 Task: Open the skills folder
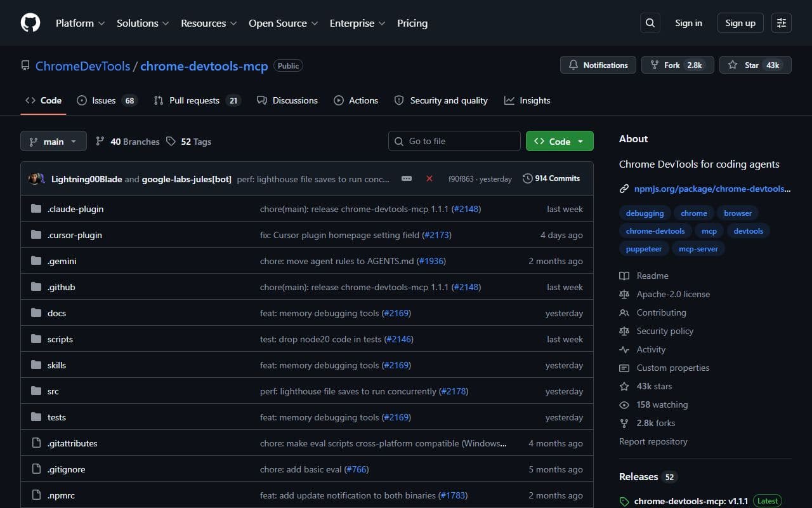point(56,365)
